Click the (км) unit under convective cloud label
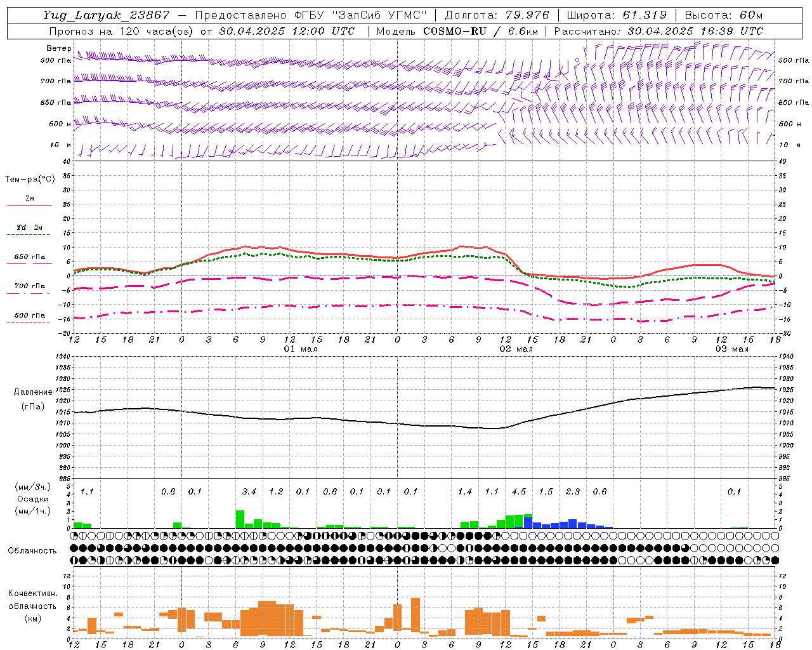This screenshot has height=650, width=812. pyautogui.click(x=33, y=618)
